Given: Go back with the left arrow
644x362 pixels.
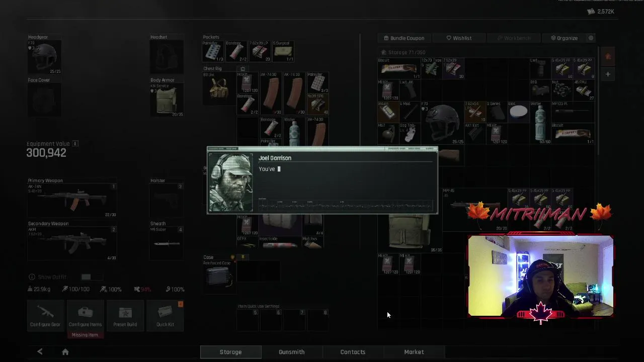Looking at the screenshot, I should 40,352.
